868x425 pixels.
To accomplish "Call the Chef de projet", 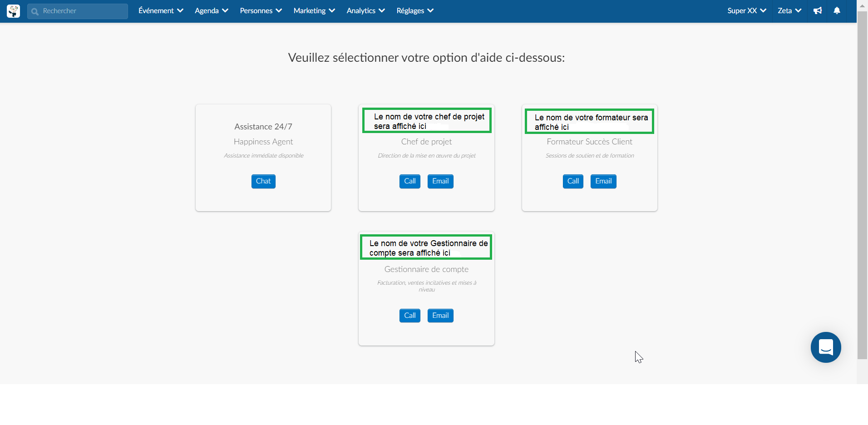I will (x=410, y=181).
